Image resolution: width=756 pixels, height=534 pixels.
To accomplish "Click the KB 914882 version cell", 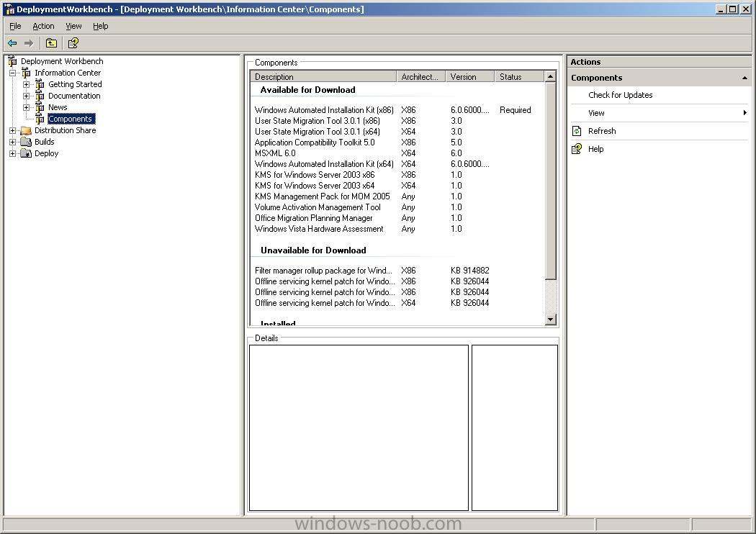I will [x=469, y=271].
